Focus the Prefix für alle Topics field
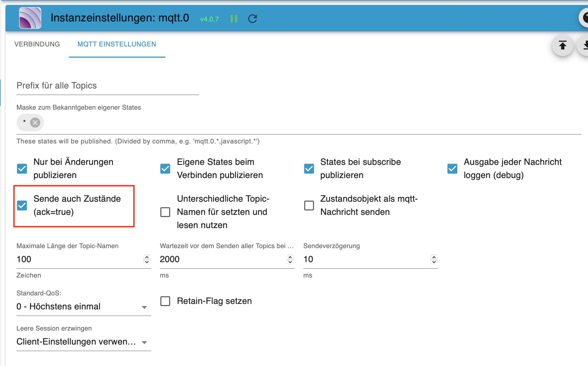This screenshot has width=588, height=366. (x=108, y=85)
